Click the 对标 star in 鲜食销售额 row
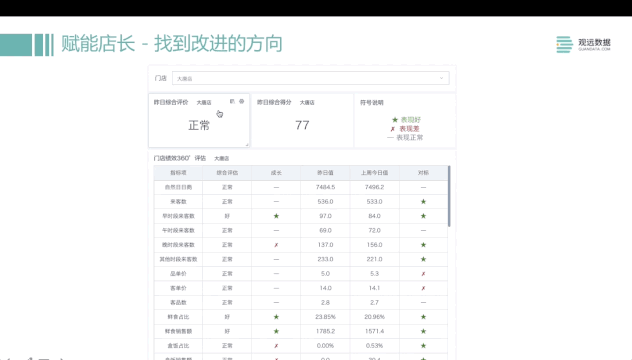632x360 pixels. [423, 331]
